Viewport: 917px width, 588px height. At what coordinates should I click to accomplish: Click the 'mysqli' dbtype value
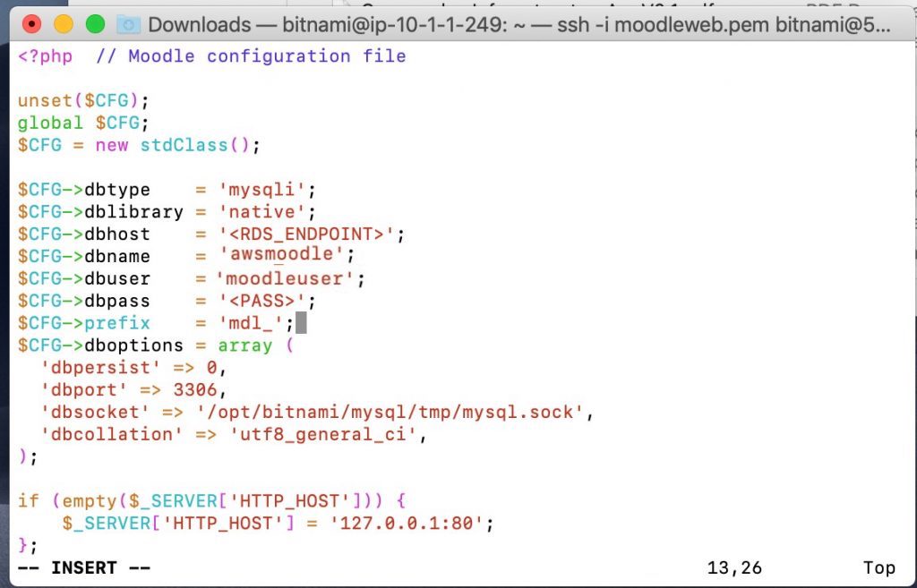click(262, 190)
